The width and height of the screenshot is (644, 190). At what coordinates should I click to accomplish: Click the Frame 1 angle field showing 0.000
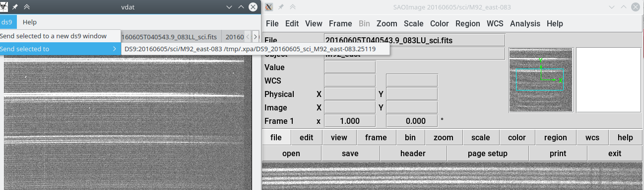(x=412, y=121)
